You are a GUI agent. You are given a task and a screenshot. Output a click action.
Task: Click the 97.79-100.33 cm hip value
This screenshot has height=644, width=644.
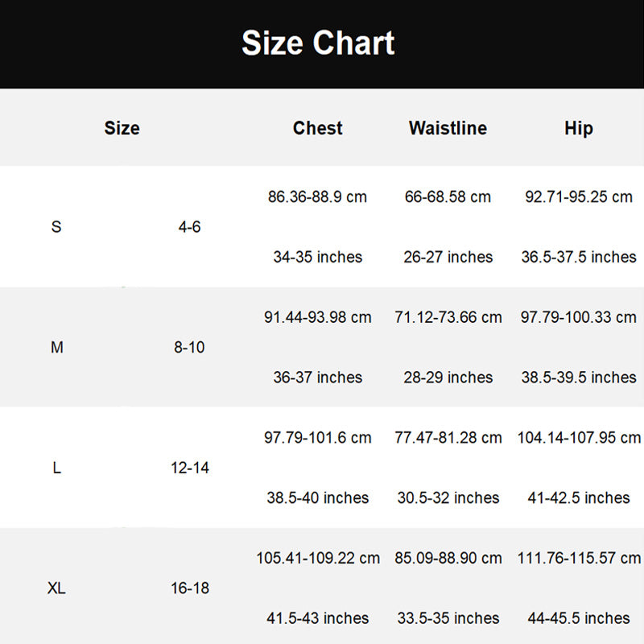click(x=578, y=317)
